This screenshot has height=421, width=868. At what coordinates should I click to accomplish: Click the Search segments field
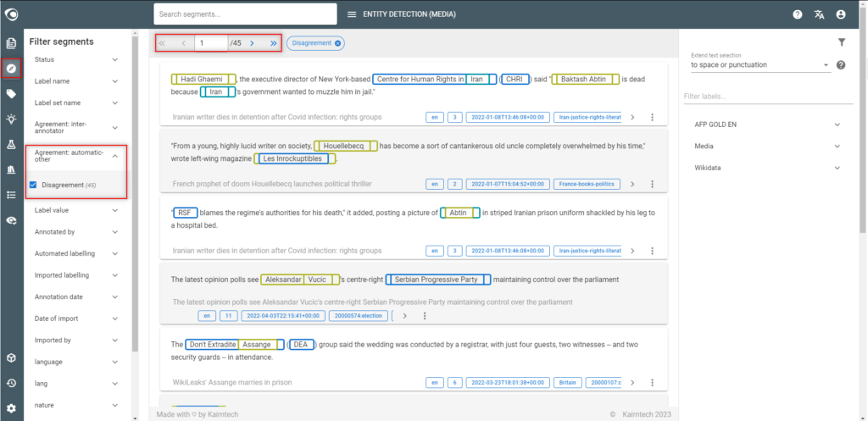pos(245,14)
